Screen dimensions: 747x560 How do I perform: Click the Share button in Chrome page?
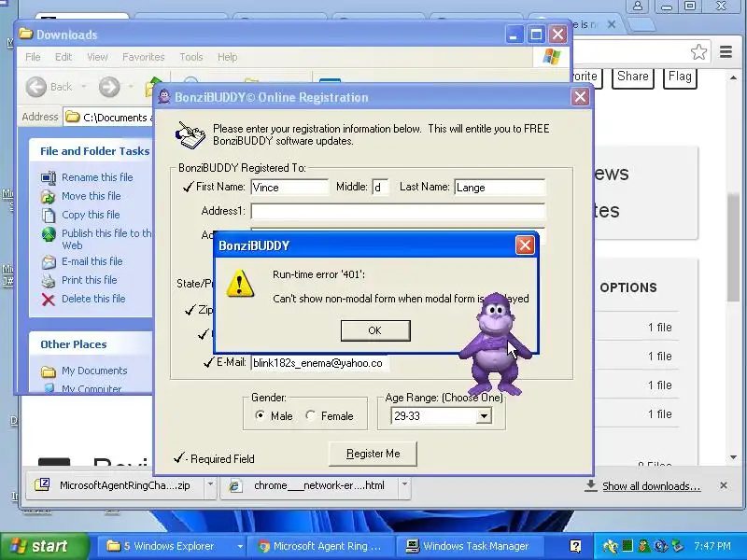(633, 77)
